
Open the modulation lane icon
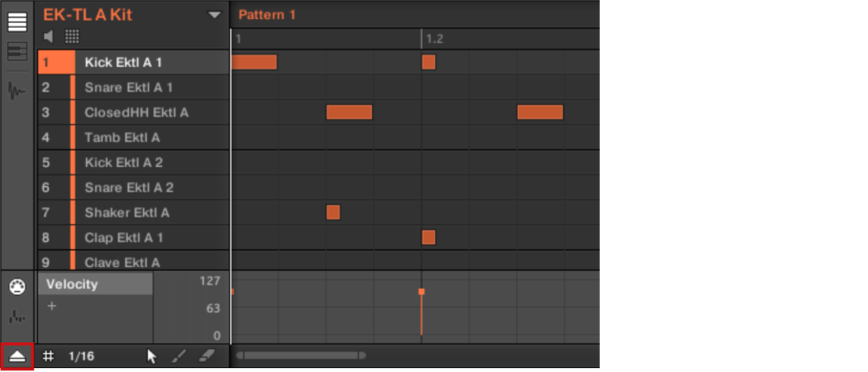(17, 318)
